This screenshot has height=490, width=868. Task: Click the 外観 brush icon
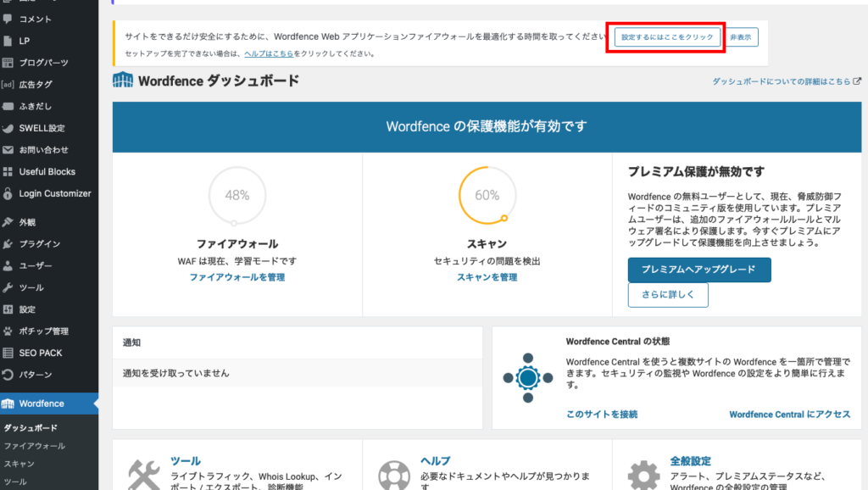8,222
